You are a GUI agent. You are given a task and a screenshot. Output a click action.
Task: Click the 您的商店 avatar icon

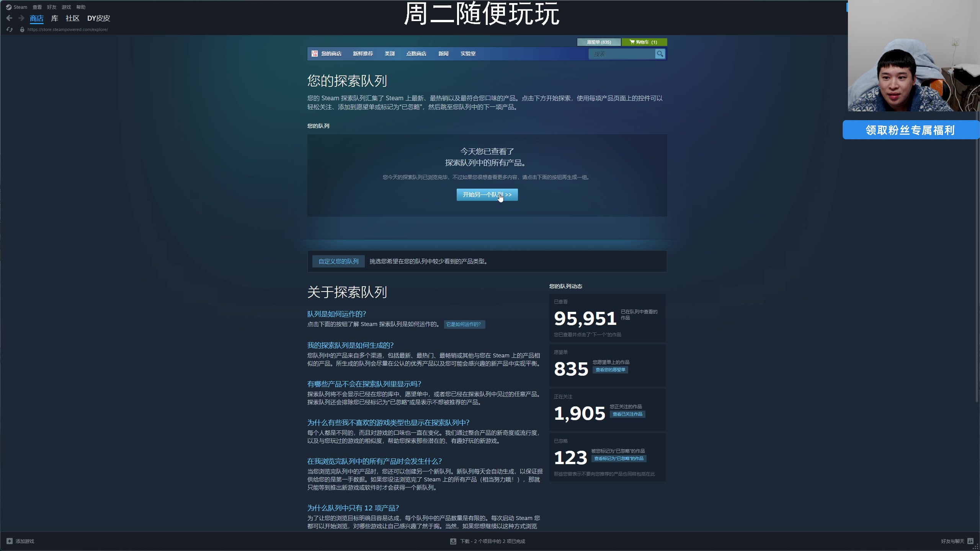pyautogui.click(x=315, y=54)
